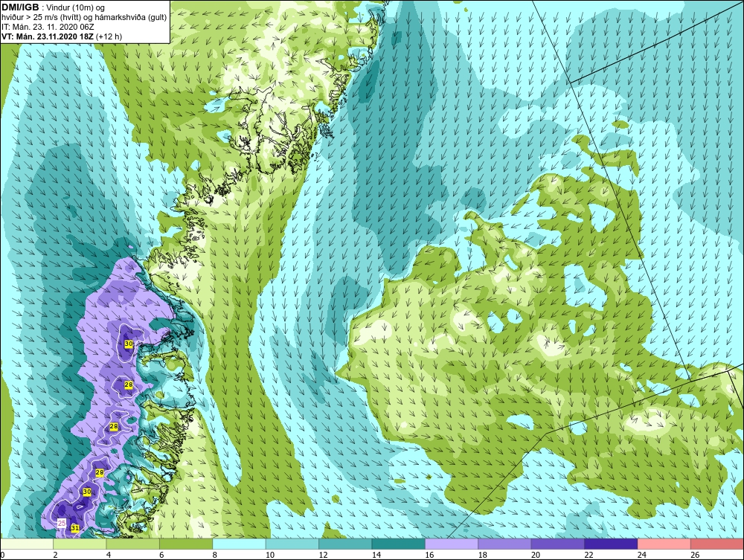
Task: Click the 'Vindur (10m) og' header text
Action: tap(75, 8)
